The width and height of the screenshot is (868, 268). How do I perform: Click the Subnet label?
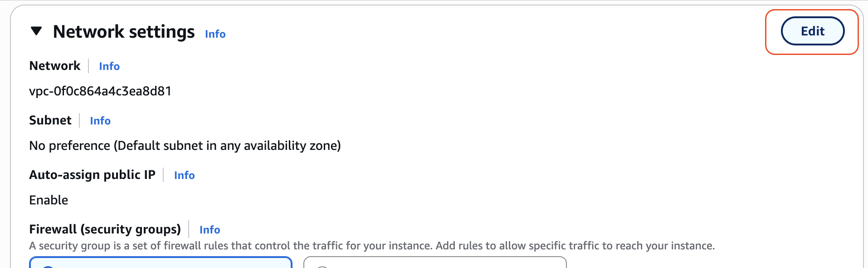(x=50, y=120)
